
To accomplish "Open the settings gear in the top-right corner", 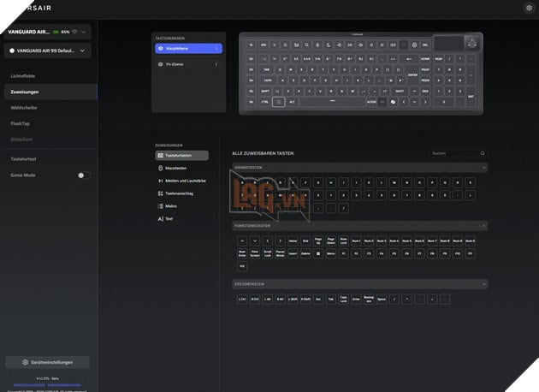I will coord(528,8).
